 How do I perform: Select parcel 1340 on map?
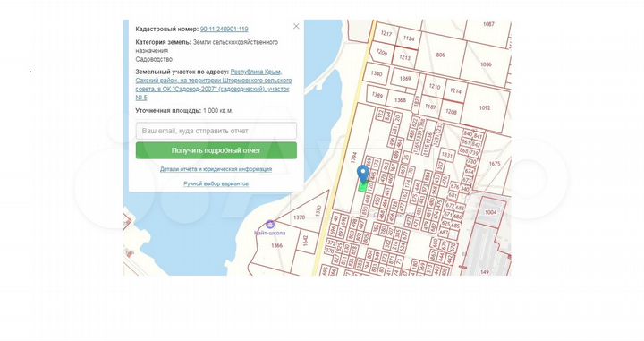coord(376,74)
